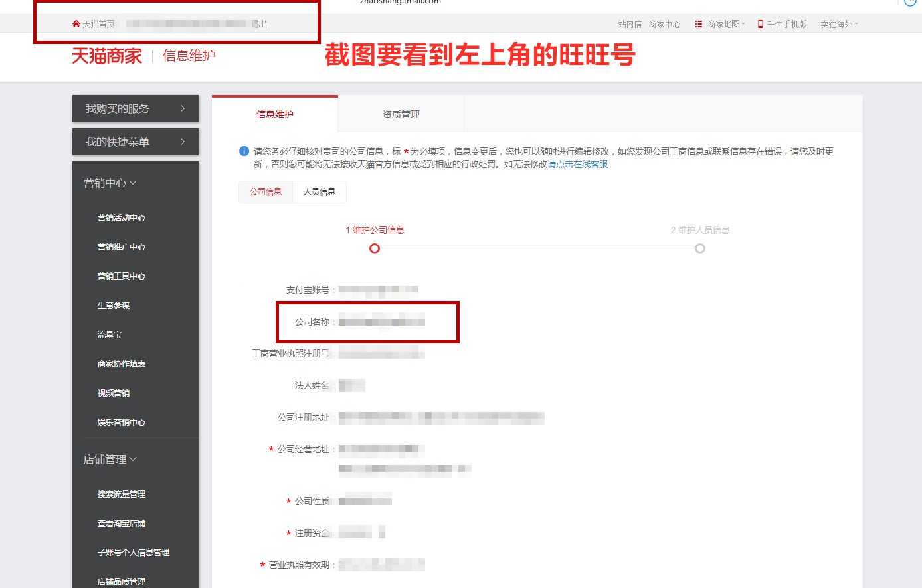Click the 请点击在线客服 link

pyautogui.click(x=578, y=164)
